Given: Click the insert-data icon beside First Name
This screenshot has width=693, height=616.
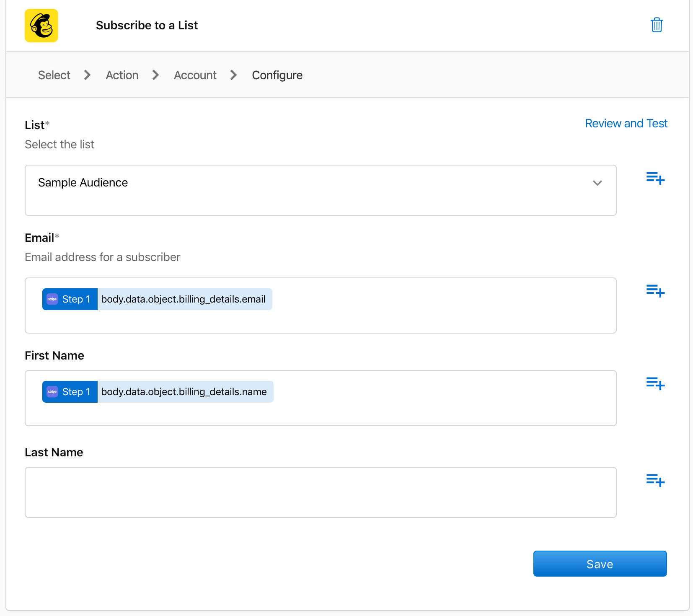Looking at the screenshot, I should click(655, 383).
